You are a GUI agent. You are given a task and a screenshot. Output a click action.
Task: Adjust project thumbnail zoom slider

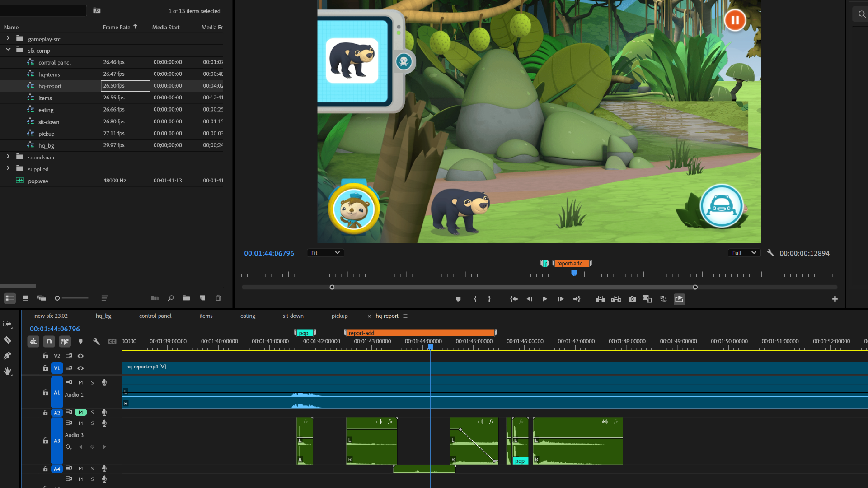pyautogui.click(x=71, y=298)
